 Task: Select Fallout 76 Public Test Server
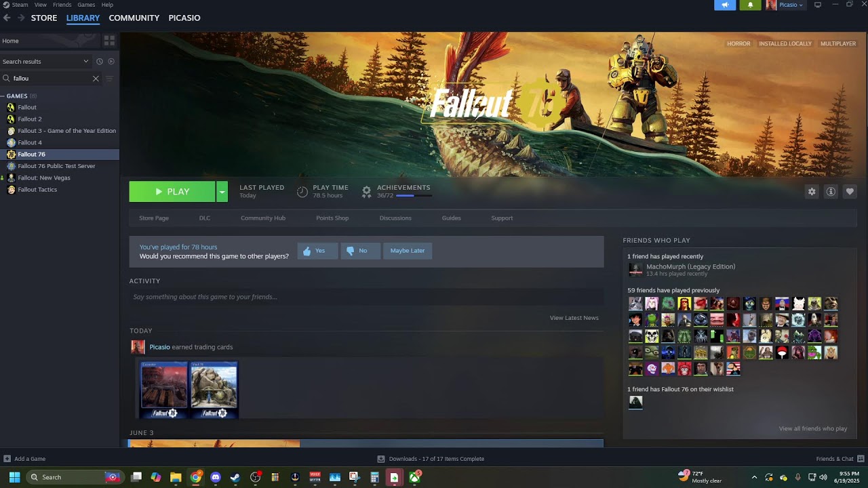[60, 166]
